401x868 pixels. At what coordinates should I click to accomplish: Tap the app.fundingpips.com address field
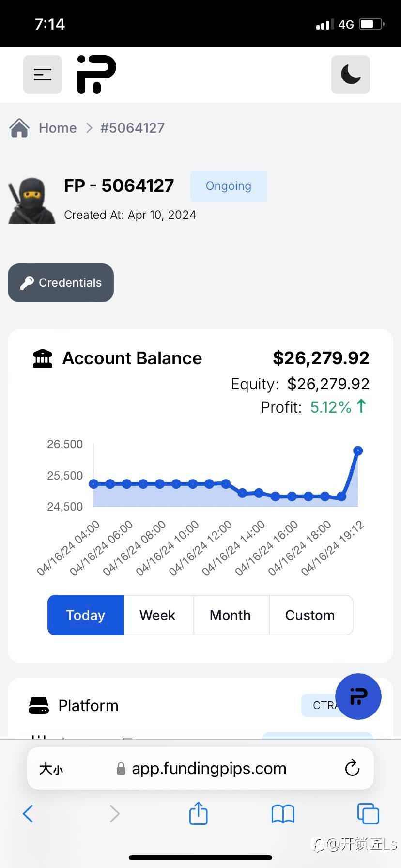coord(208,769)
